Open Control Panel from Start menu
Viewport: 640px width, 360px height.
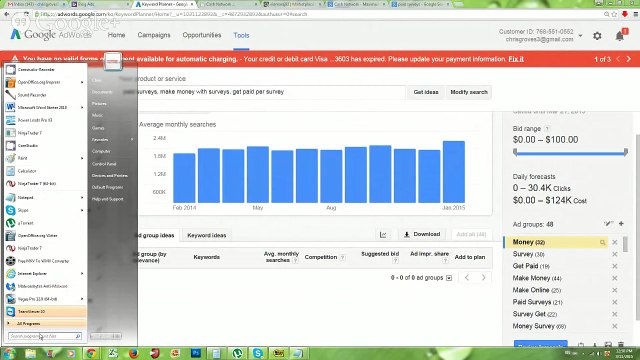tap(104, 164)
